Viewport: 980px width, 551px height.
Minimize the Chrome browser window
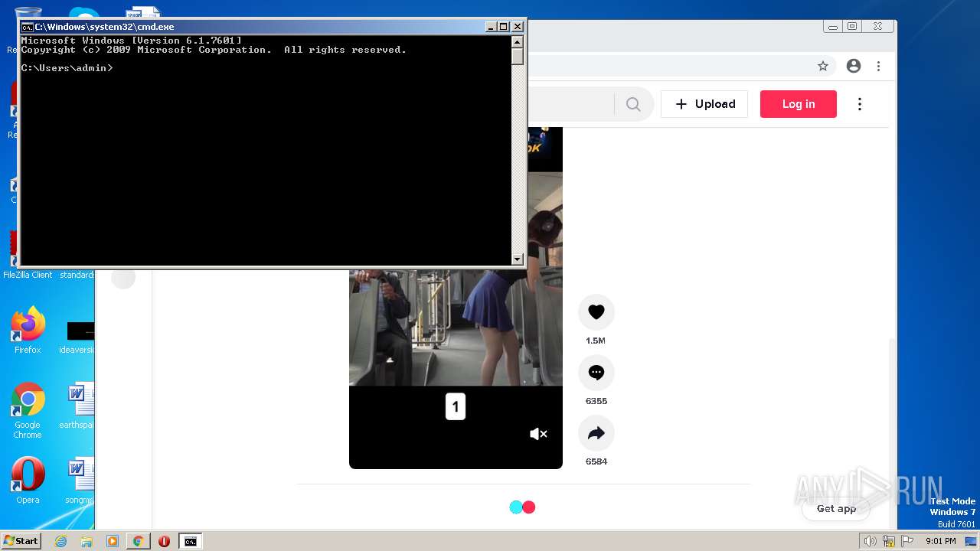[x=833, y=26]
